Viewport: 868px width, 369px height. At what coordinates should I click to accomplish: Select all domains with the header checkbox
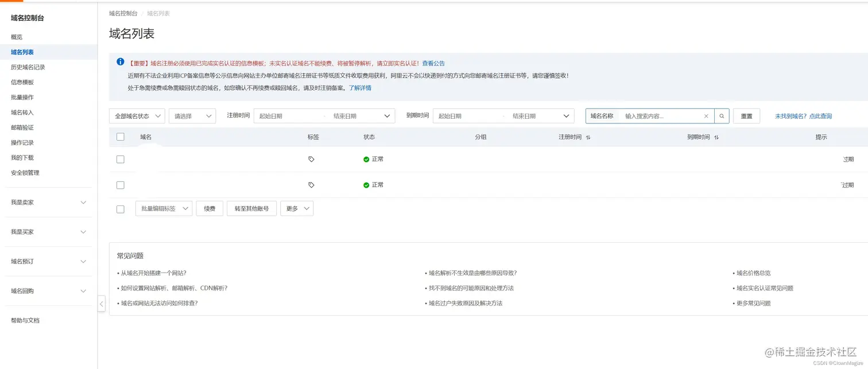point(120,137)
